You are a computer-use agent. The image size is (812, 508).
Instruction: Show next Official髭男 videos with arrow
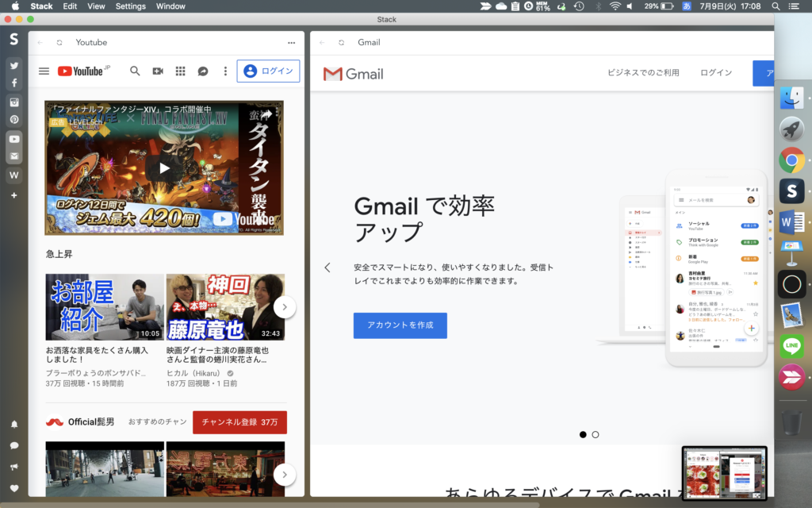point(285,475)
